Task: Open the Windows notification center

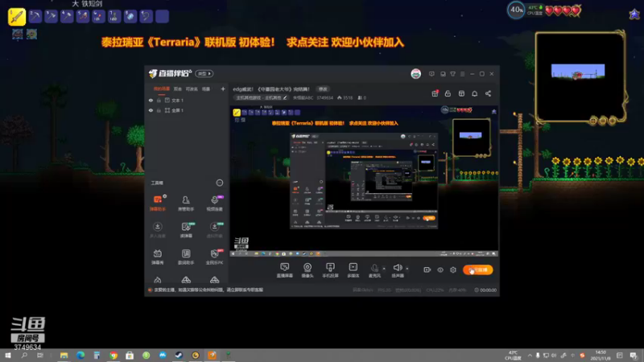Action: coord(634,355)
